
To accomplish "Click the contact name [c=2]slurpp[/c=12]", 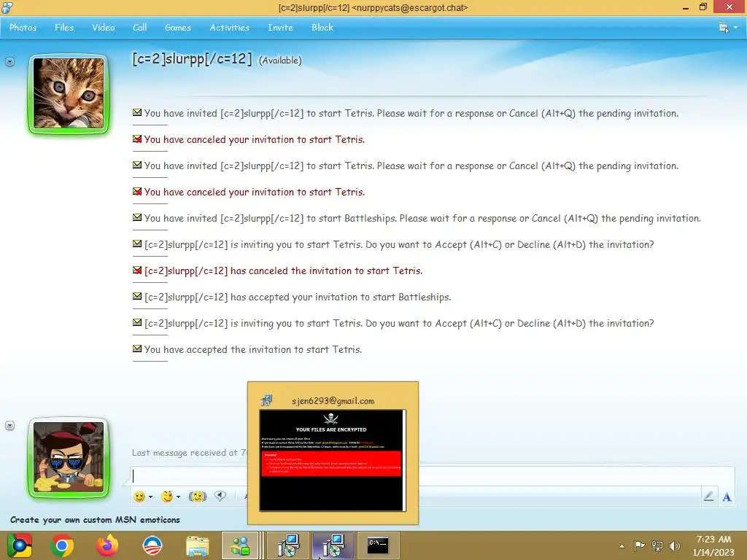I will [x=192, y=59].
